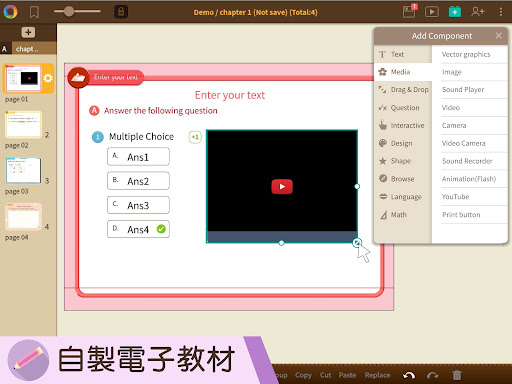Select the Math category
This screenshot has width=512, height=384.
click(x=403, y=215)
